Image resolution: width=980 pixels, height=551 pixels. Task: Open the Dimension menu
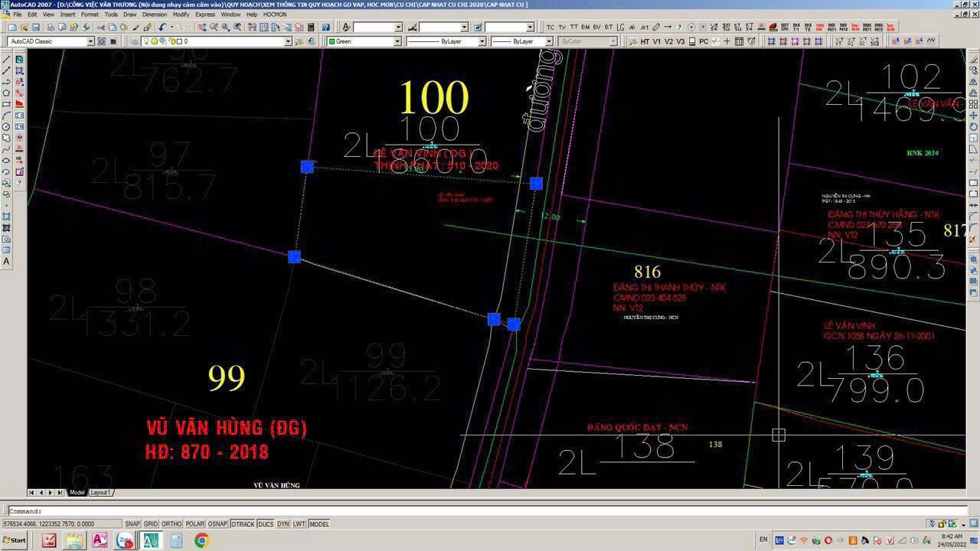point(154,15)
